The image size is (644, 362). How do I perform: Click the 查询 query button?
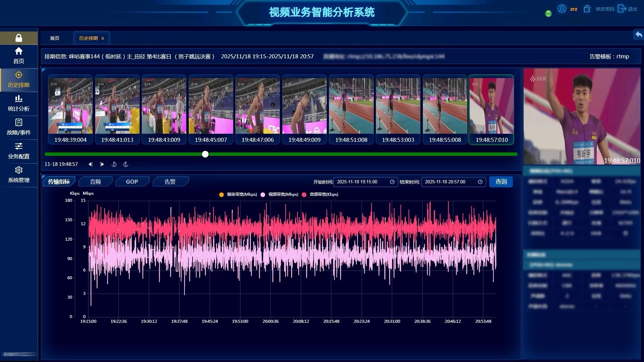501,182
